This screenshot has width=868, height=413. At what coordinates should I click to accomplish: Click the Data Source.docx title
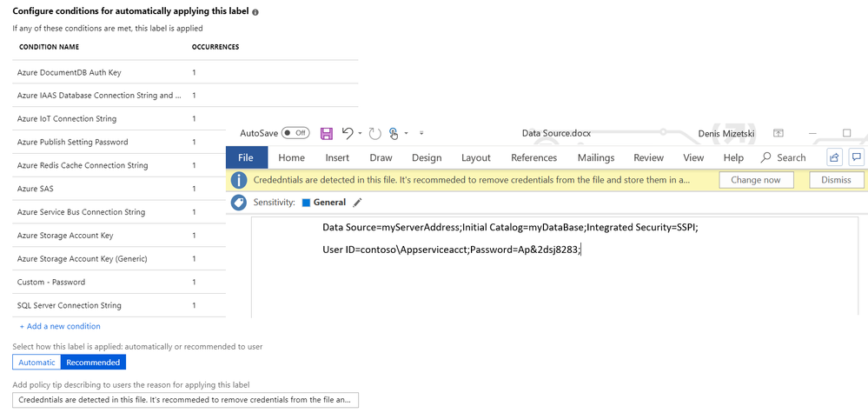coord(556,133)
